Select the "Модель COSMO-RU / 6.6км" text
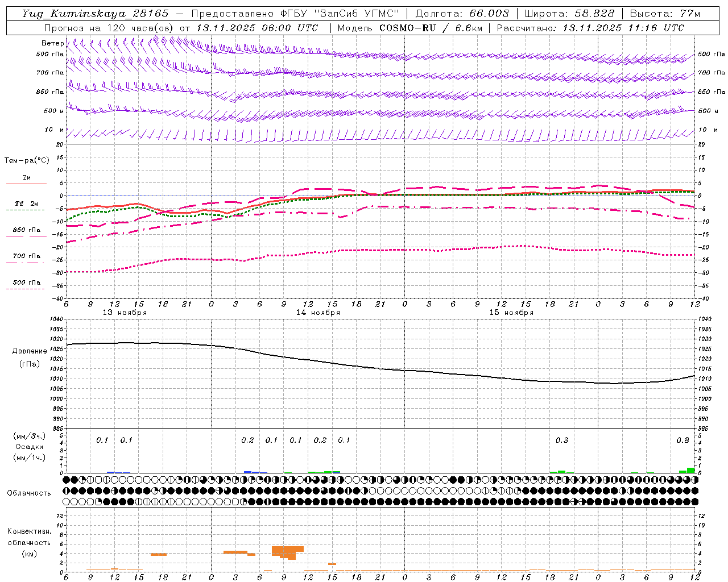The height and width of the screenshot is (582, 728). (409, 28)
